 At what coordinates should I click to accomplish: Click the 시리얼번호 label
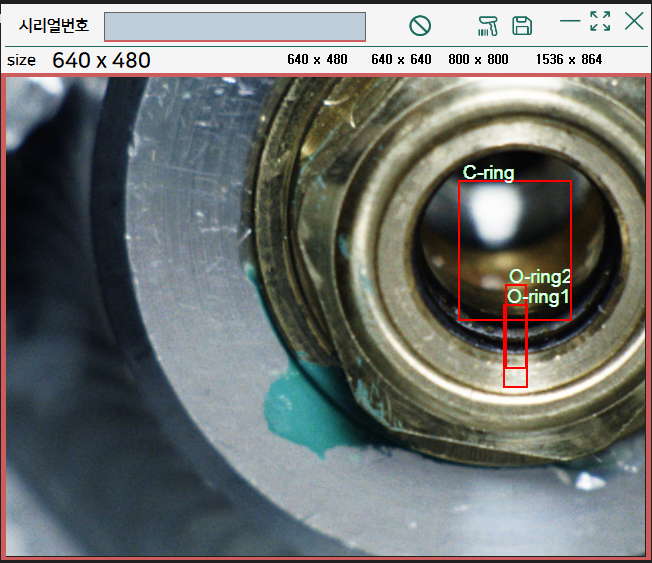click(54, 26)
